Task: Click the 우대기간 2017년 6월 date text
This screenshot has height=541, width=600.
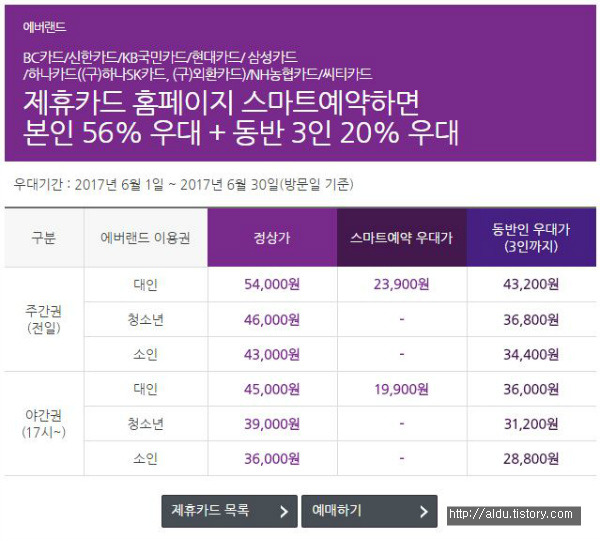Action: point(183,185)
